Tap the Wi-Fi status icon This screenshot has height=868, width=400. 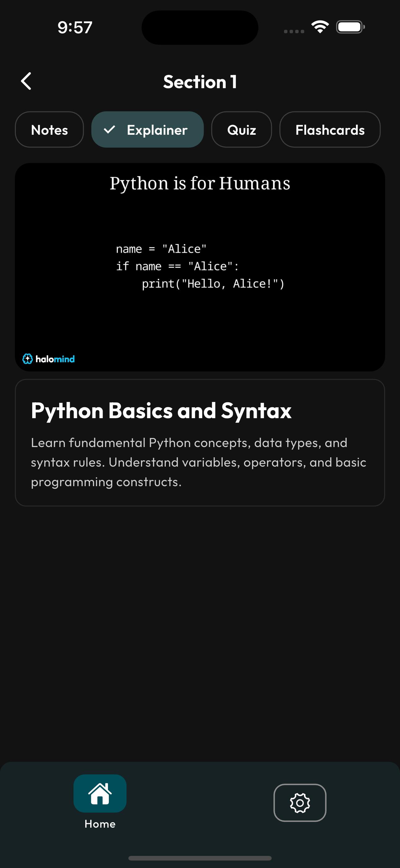pos(320,27)
